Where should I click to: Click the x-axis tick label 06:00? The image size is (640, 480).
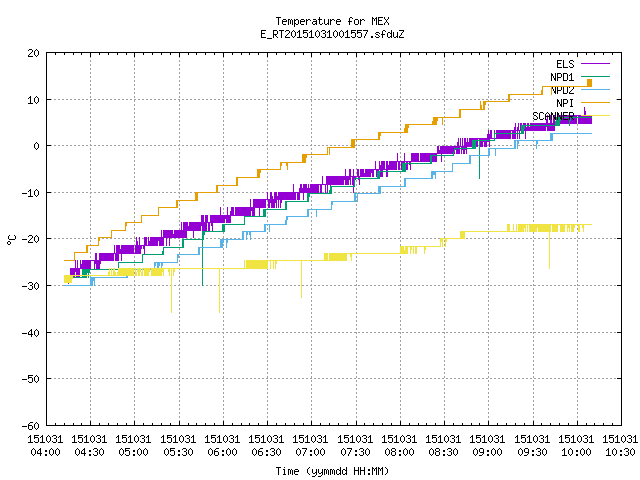pyautogui.click(x=222, y=452)
